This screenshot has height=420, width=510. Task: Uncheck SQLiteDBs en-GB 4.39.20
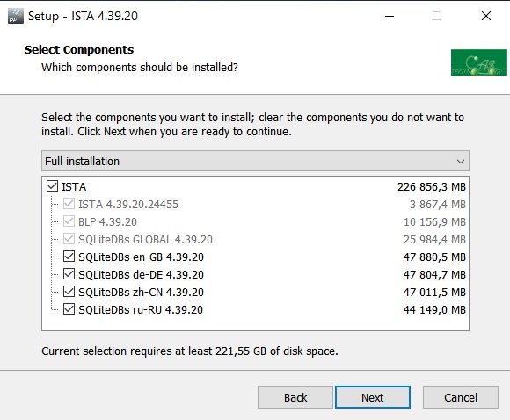click(x=69, y=257)
